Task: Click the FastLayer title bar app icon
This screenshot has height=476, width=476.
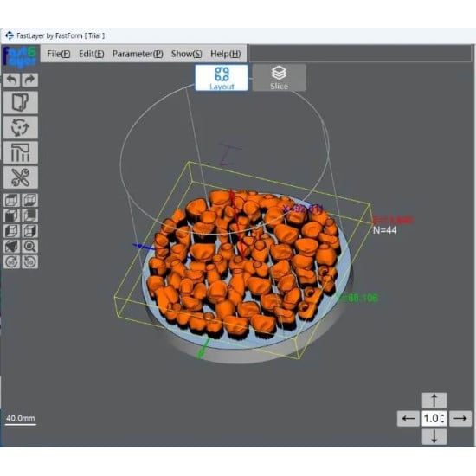Action: click(10, 35)
